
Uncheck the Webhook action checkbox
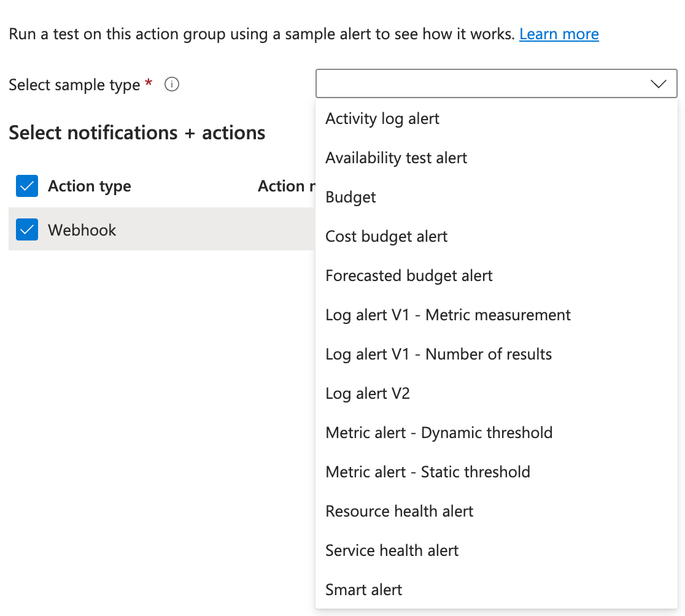click(x=27, y=229)
